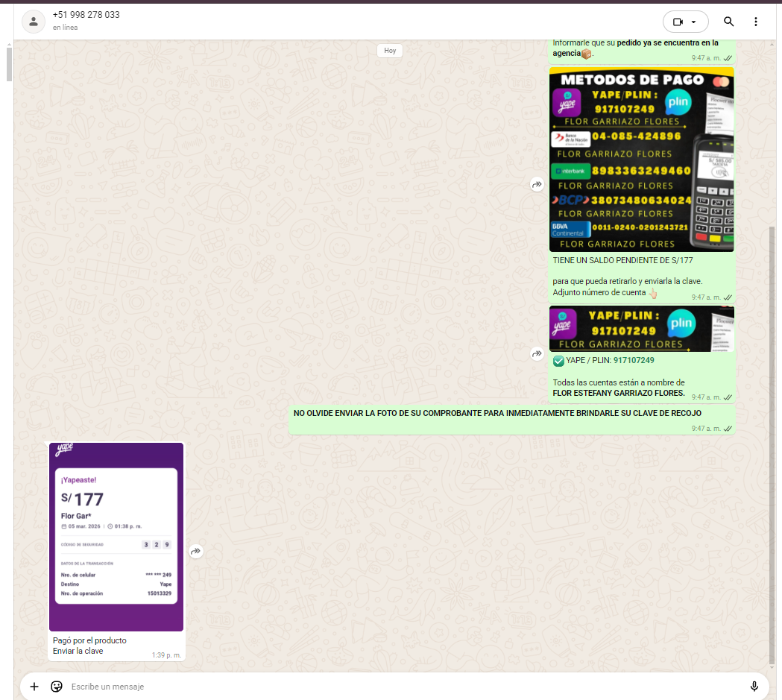The width and height of the screenshot is (782, 700).
Task: Click the 'Hoy' date badge
Action: [390, 51]
